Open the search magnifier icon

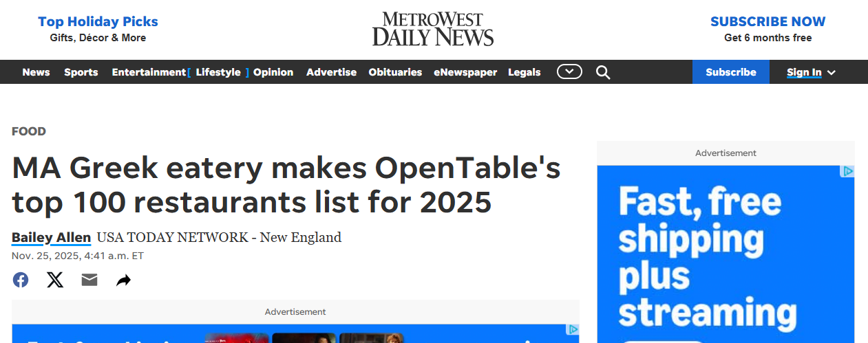(603, 72)
